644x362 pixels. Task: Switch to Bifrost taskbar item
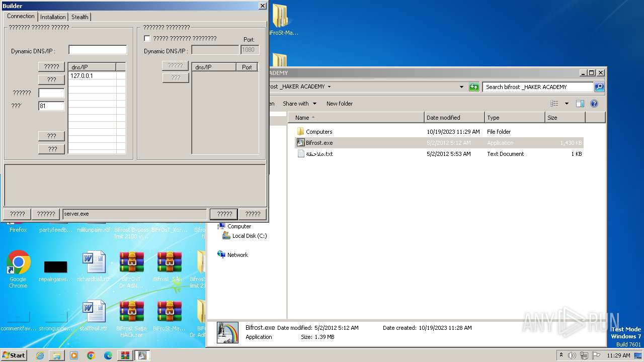(142, 355)
